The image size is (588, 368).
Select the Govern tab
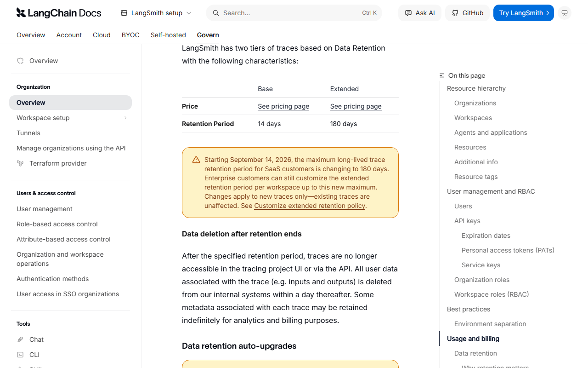(x=208, y=35)
